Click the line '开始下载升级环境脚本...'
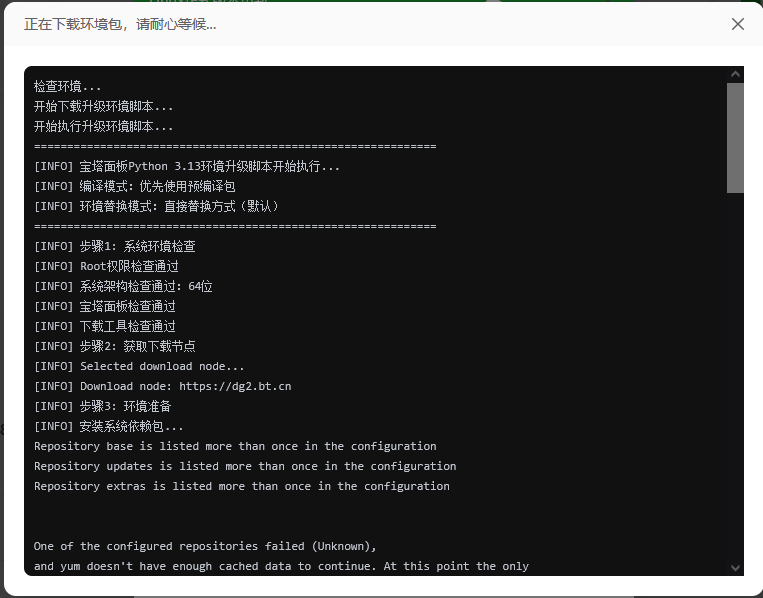763x598 pixels. pyautogui.click(x=104, y=107)
